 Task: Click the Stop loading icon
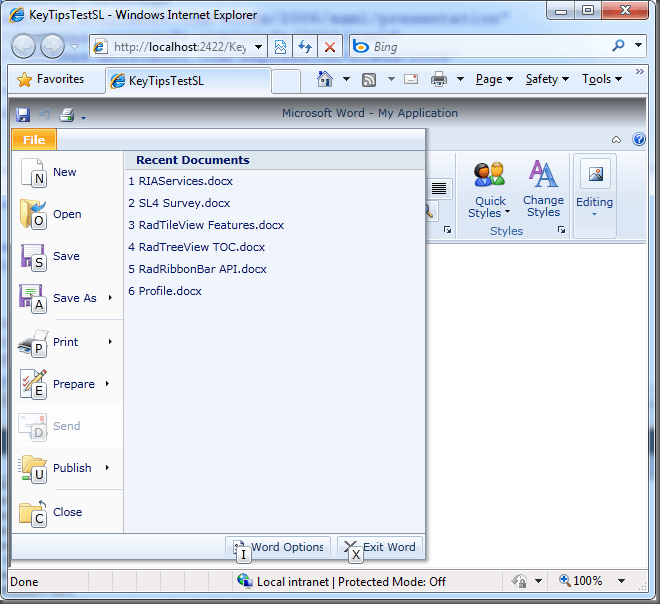[330, 46]
